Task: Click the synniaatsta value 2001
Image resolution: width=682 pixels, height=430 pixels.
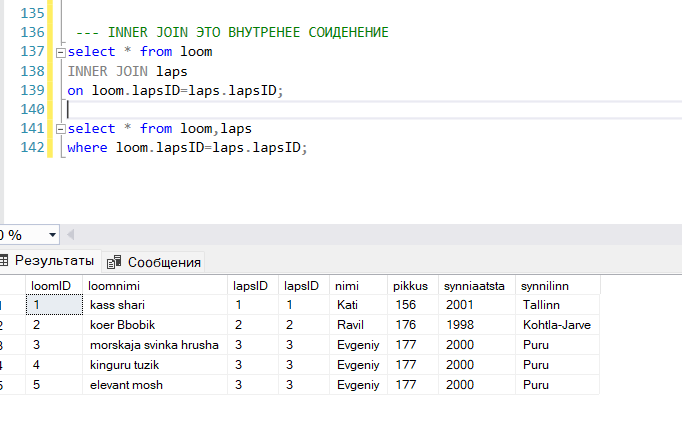Action: (x=477, y=305)
